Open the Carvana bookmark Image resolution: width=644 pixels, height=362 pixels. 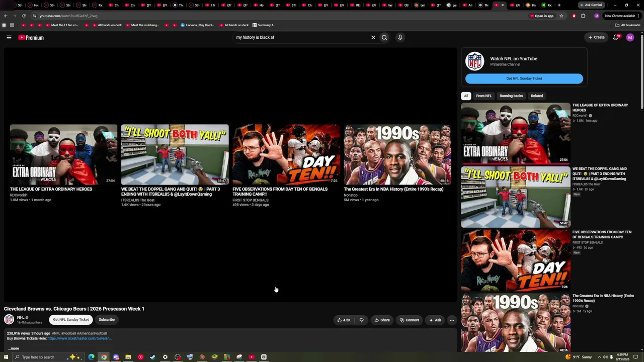click(x=197, y=25)
